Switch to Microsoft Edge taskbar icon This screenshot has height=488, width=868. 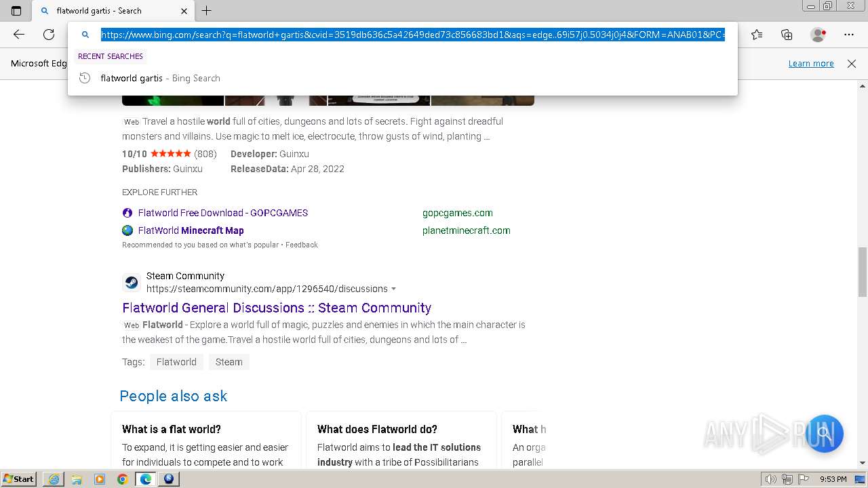[x=146, y=479]
